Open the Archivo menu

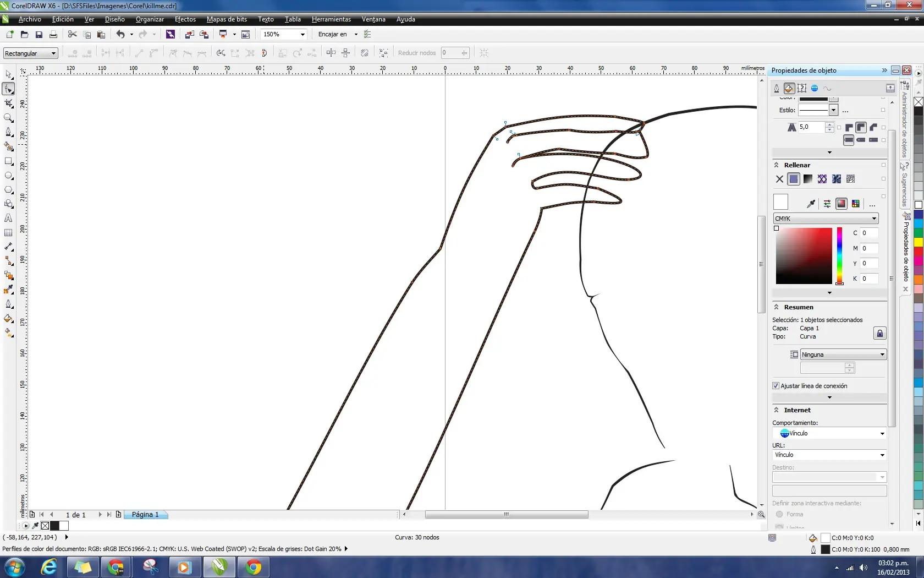pos(30,19)
